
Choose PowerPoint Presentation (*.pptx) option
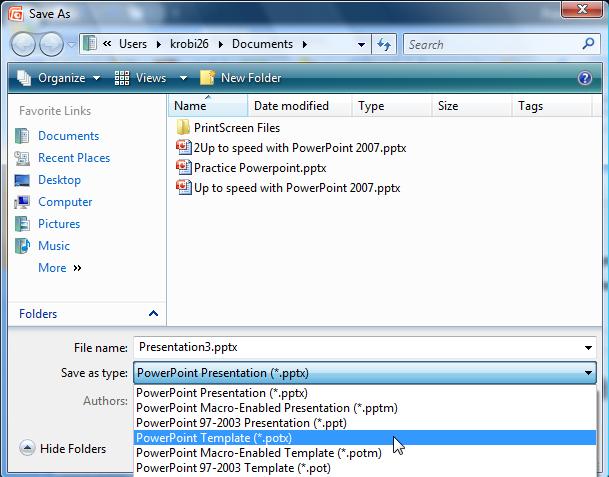point(365,393)
